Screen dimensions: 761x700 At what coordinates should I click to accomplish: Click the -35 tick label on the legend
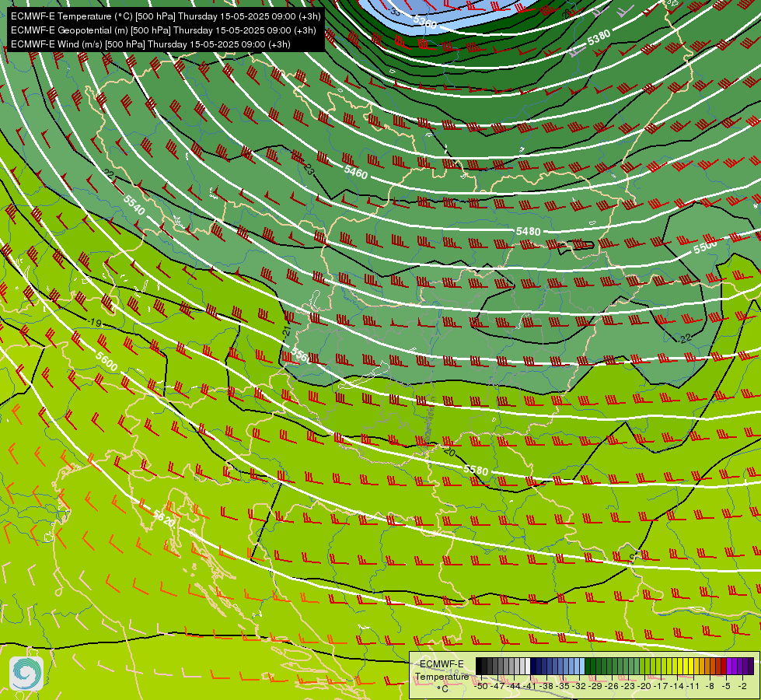[563, 686]
